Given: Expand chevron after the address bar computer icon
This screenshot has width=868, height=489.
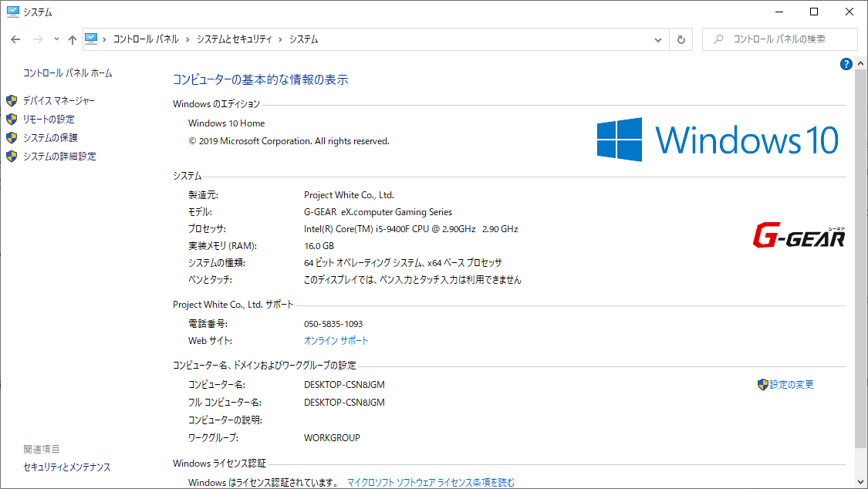Looking at the screenshot, I should (104, 39).
